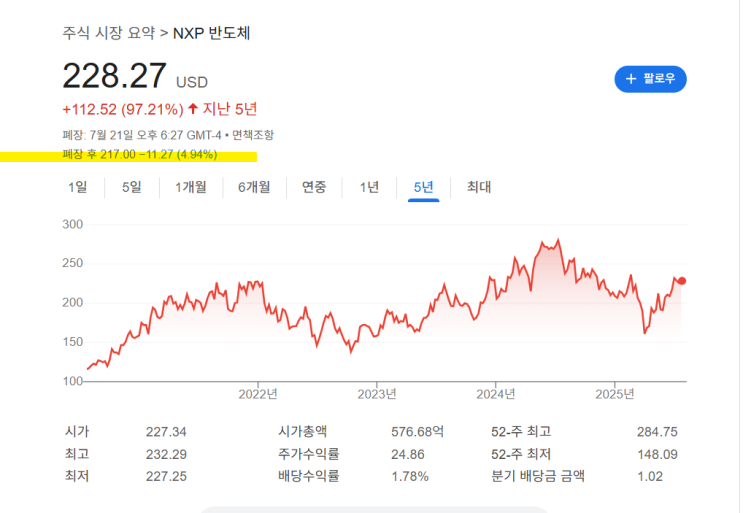743x513 pixels.
Task: Click the 52-주 최고 value 284.75
Action: pyautogui.click(x=657, y=432)
